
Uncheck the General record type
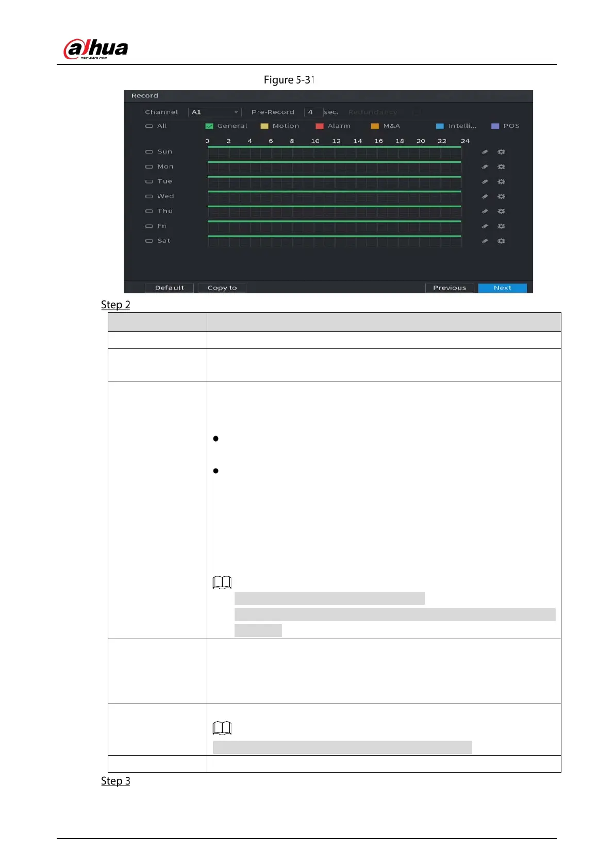pyautogui.click(x=209, y=126)
